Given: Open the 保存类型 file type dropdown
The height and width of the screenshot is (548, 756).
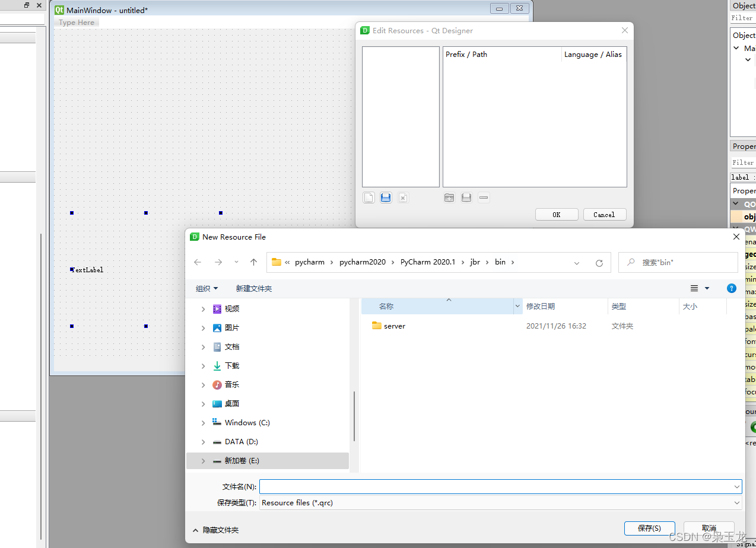Looking at the screenshot, I should click(737, 502).
